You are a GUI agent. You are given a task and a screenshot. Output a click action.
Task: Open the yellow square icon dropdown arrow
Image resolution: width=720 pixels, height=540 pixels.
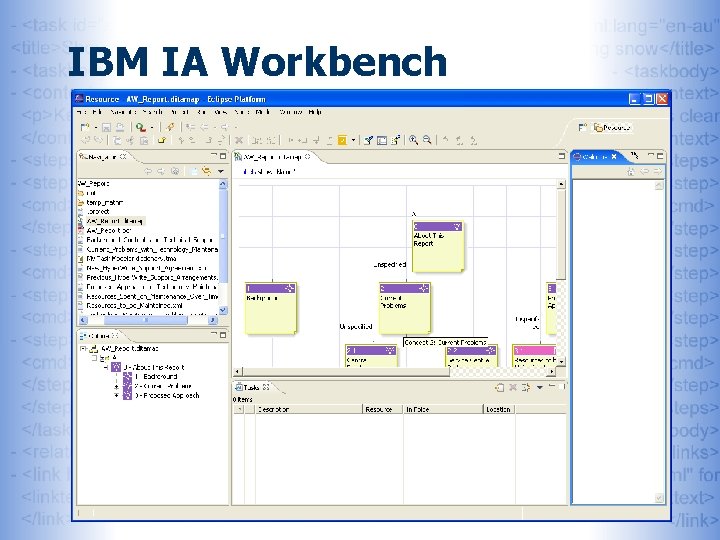[353, 141]
